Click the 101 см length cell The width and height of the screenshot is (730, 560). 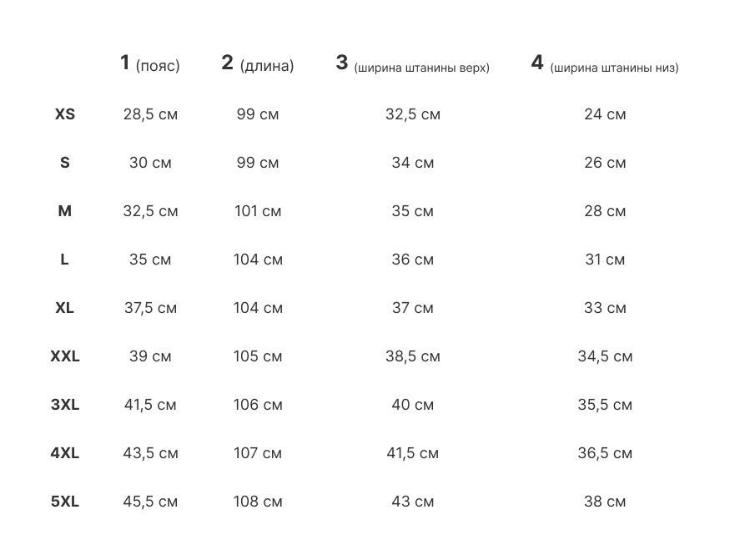(x=258, y=211)
